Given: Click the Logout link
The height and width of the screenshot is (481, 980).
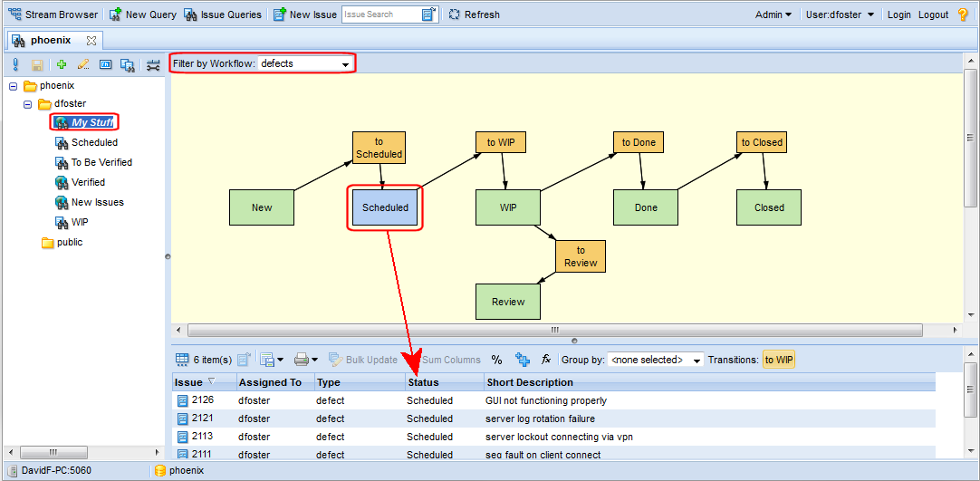Looking at the screenshot, I should (x=933, y=14).
